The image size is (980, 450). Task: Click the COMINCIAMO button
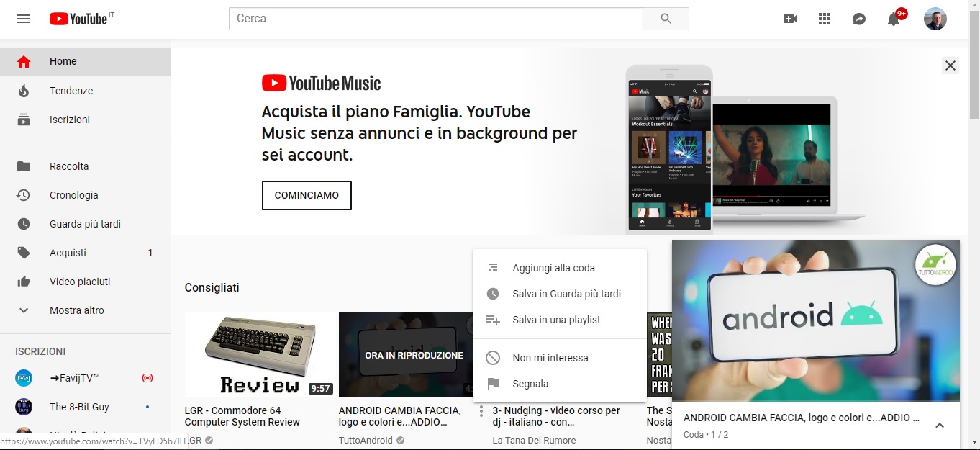click(x=307, y=195)
